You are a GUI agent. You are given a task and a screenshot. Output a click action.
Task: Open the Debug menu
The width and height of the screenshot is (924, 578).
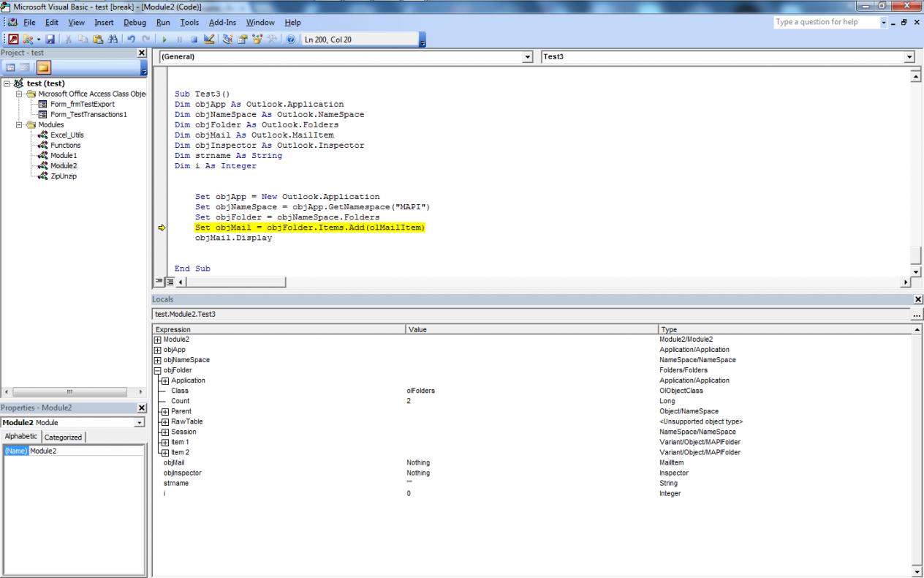135,23
